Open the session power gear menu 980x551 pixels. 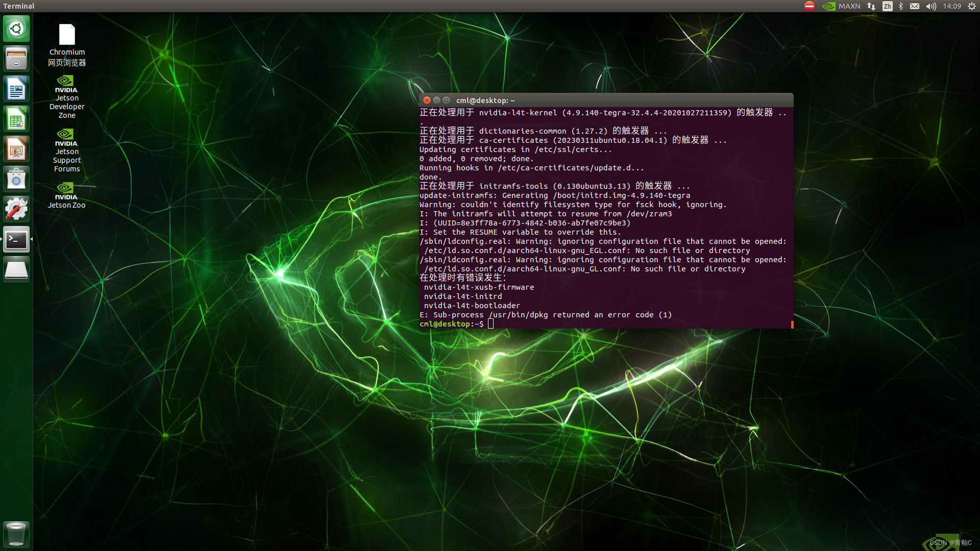click(x=972, y=6)
